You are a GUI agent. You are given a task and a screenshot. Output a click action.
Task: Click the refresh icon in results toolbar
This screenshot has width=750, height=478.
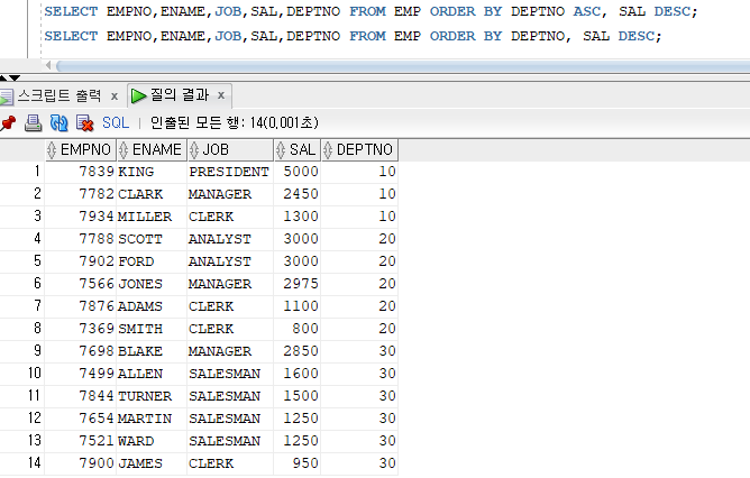[59, 123]
